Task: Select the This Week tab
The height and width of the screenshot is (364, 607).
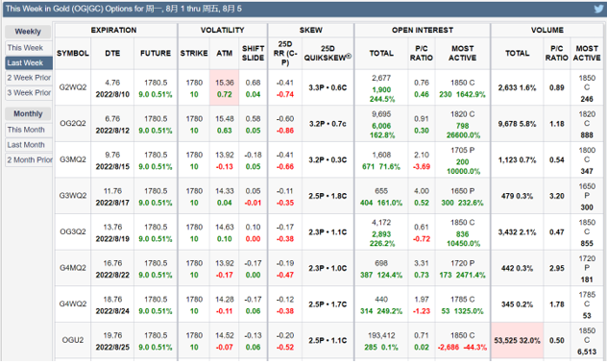Action: tap(29, 48)
